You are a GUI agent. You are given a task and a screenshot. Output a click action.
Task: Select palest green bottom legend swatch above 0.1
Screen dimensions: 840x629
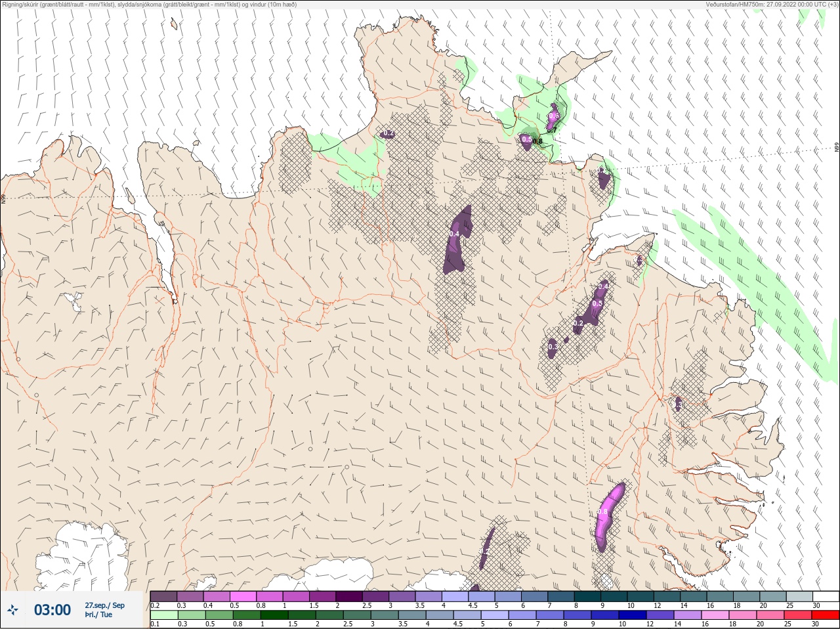click(164, 615)
